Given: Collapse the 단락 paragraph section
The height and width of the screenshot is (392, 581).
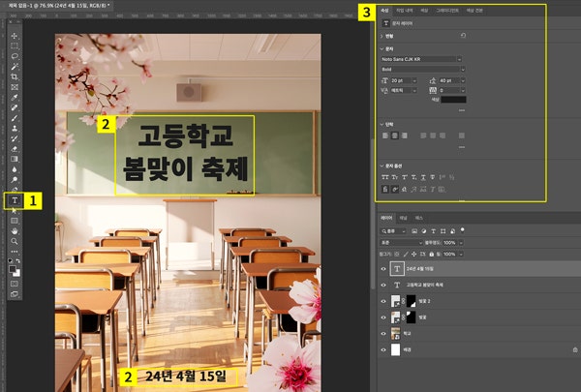Looking at the screenshot, I should tap(382, 125).
